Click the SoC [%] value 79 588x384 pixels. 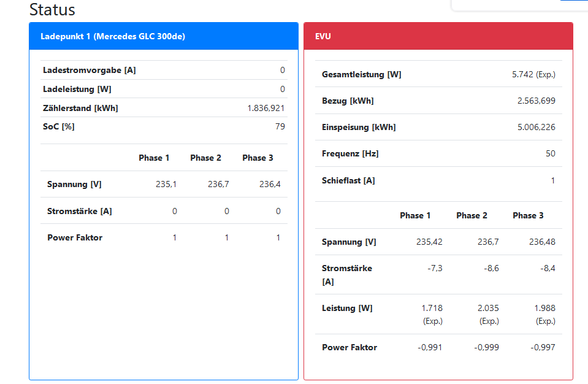280,126
